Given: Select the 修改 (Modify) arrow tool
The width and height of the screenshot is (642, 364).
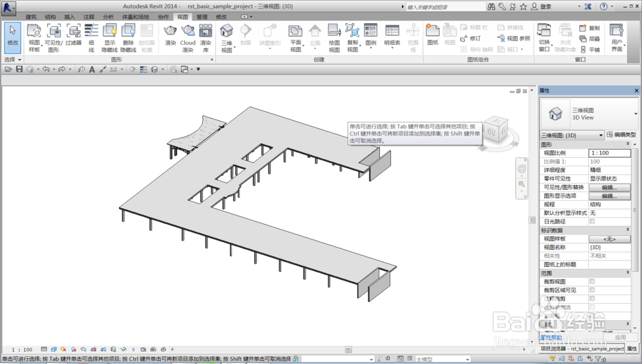Looking at the screenshot, I should [12, 38].
